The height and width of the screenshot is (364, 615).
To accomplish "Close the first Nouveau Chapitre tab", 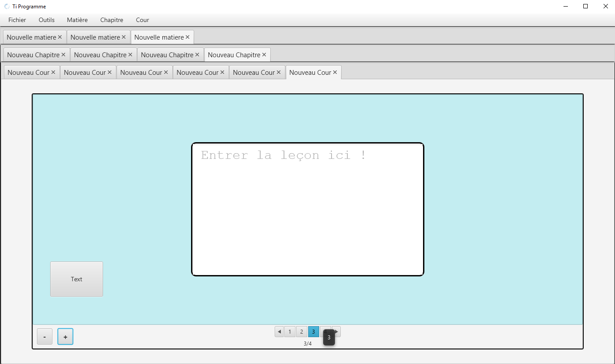I will [63, 55].
